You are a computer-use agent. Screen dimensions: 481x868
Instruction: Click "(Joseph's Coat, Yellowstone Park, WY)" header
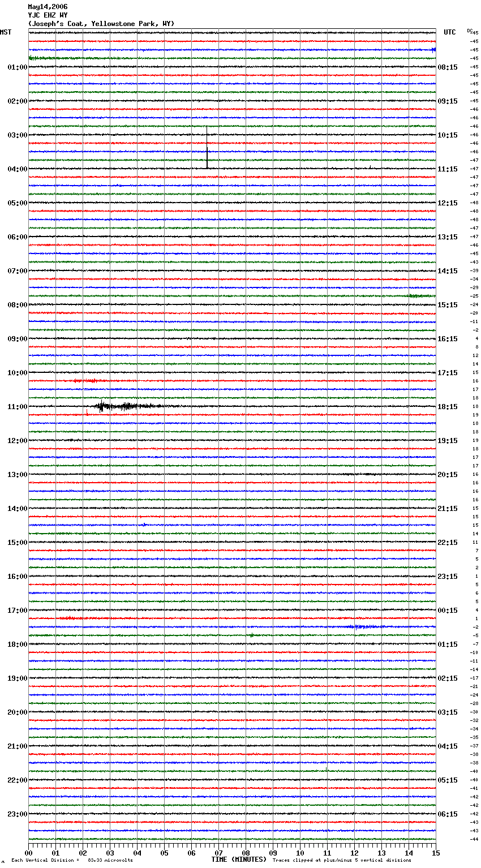pyautogui.click(x=101, y=24)
